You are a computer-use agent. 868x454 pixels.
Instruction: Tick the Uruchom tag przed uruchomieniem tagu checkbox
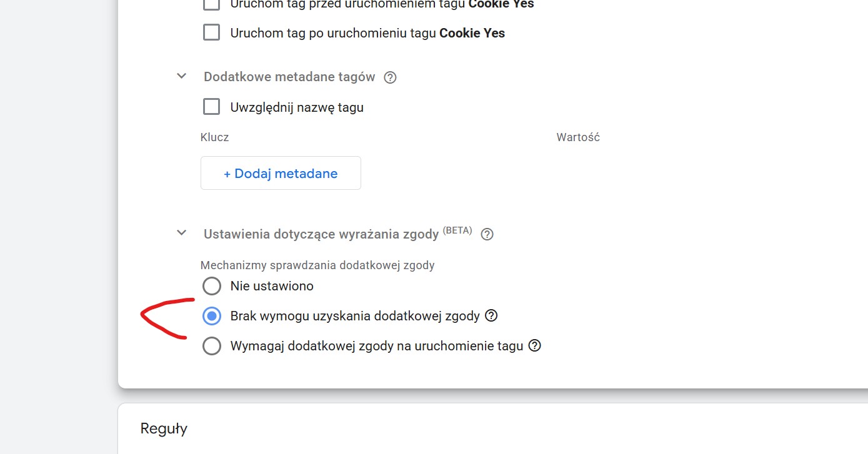click(212, 4)
